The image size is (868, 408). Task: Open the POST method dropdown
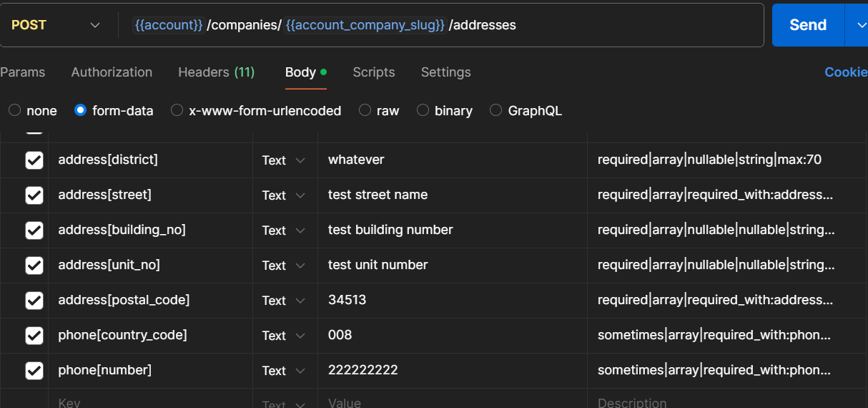point(55,25)
